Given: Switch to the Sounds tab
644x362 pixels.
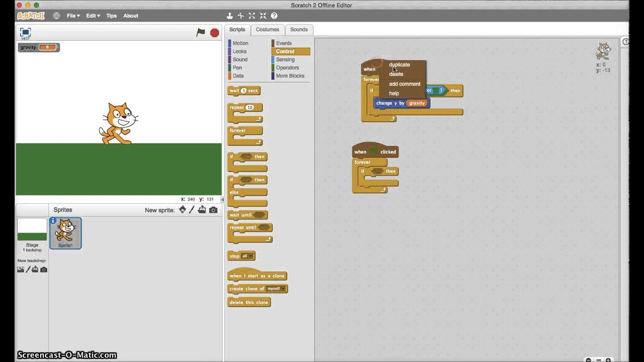Looking at the screenshot, I should pyautogui.click(x=299, y=30).
